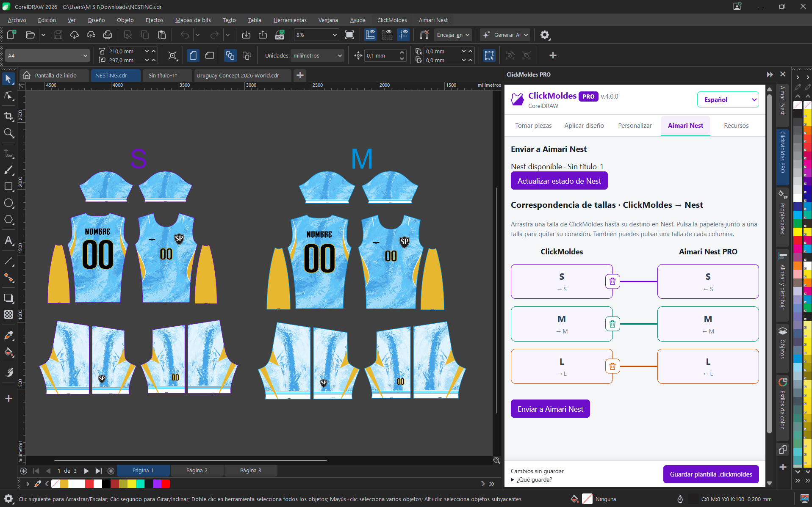The height and width of the screenshot is (507, 812).
Task: Select the Transparency checkerboard tool
Action: (x=8, y=314)
